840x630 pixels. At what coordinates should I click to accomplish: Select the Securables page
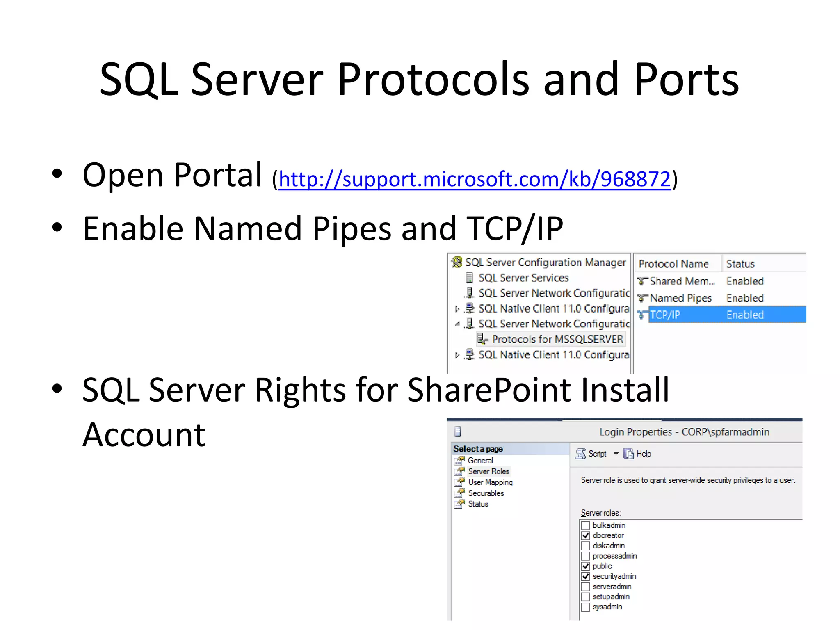click(x=486, y=493)
